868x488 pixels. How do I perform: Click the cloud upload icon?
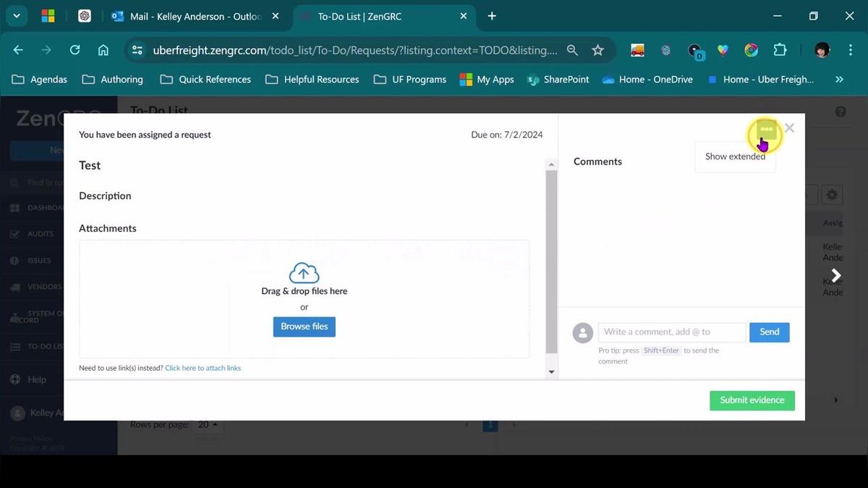click(x=304, y=273)
